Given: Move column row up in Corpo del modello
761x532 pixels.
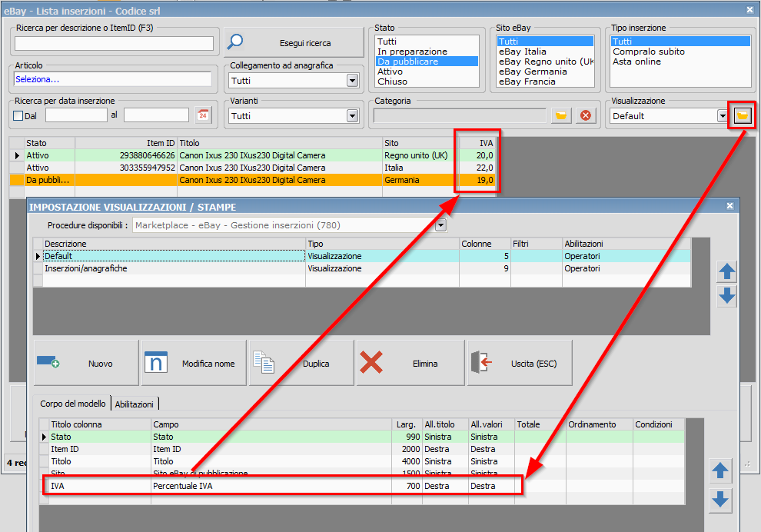Looking at the screenshot, I should [719, 470].
